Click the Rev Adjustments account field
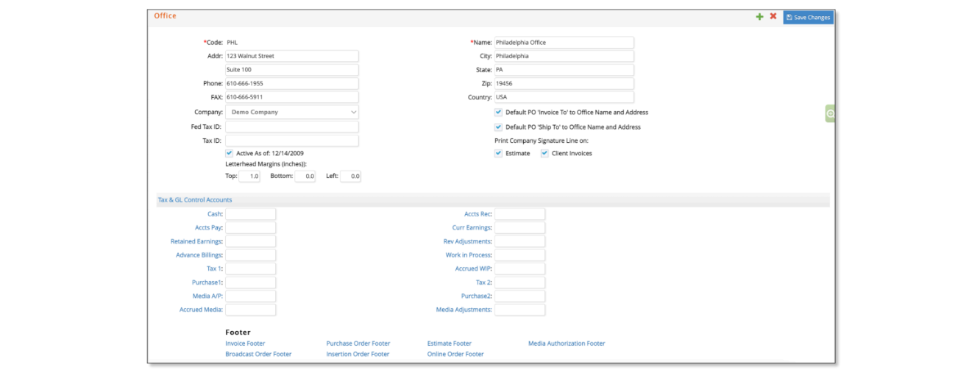This screenshot has width=980, height=373. (x=519, y=241)
